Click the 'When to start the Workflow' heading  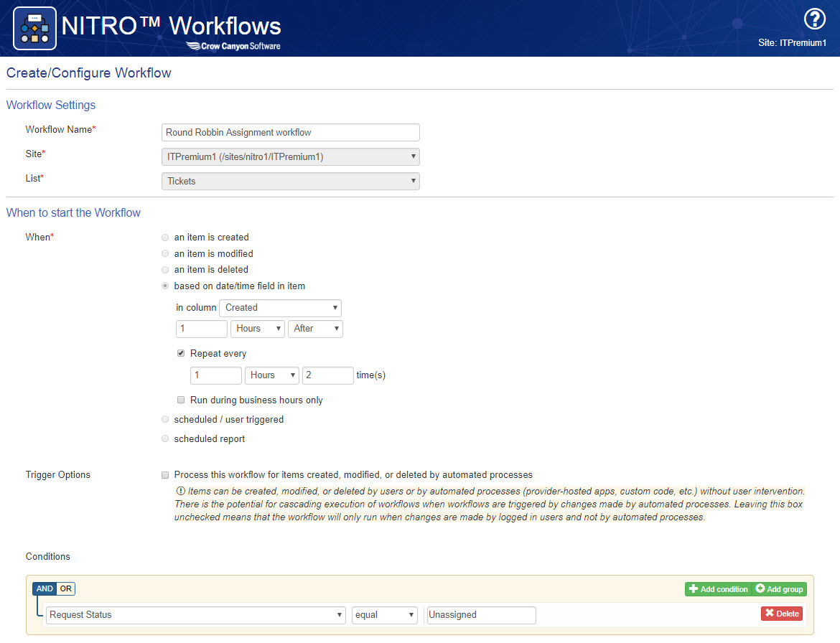pyautogui.click(x=73, y=212)
